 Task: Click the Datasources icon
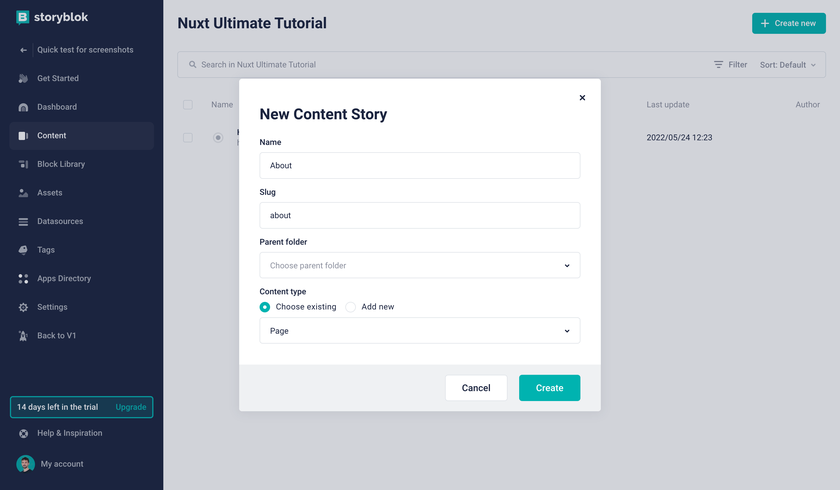(x=23, y=222)
